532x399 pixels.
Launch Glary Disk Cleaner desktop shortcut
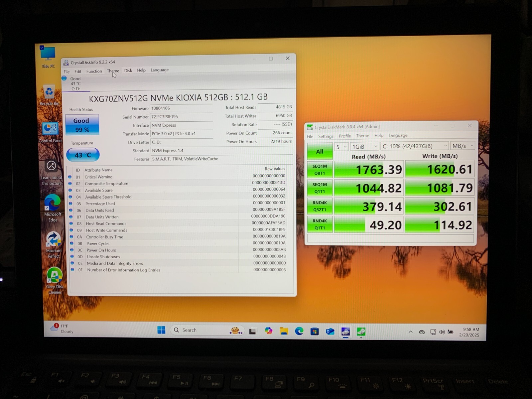pyautogui.click(x=55, y=281)
